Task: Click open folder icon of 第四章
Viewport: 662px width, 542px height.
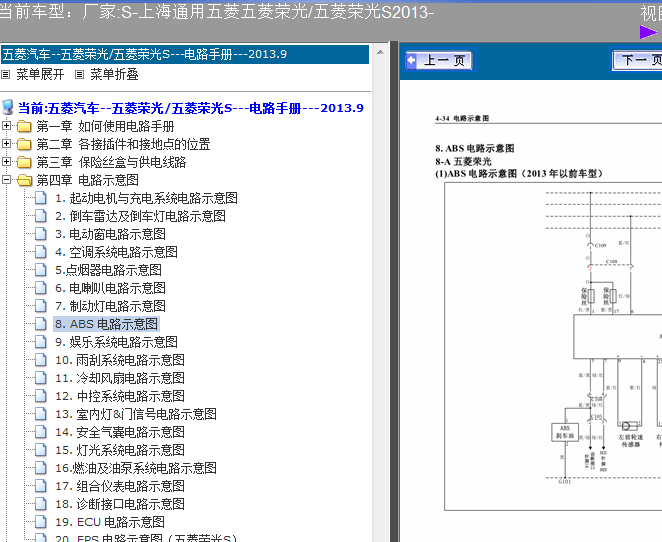Action: coord(24,180)
